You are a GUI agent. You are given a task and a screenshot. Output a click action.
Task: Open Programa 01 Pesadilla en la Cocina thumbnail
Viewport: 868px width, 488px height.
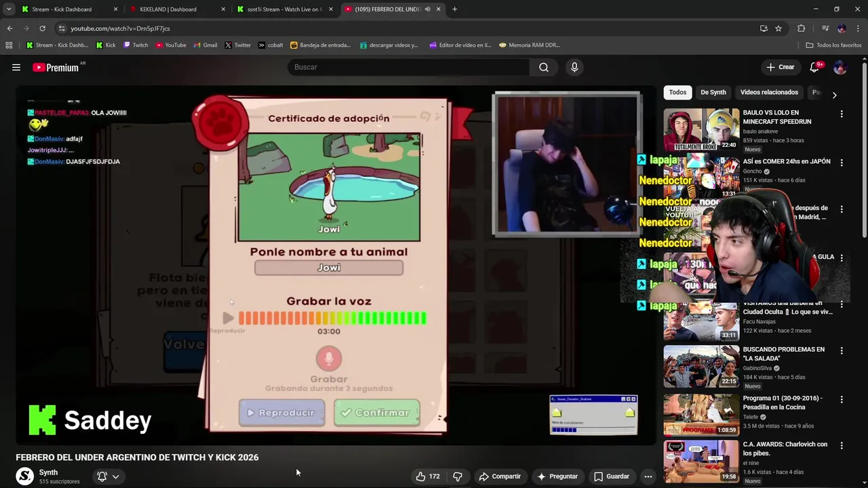tap(701, 415)
